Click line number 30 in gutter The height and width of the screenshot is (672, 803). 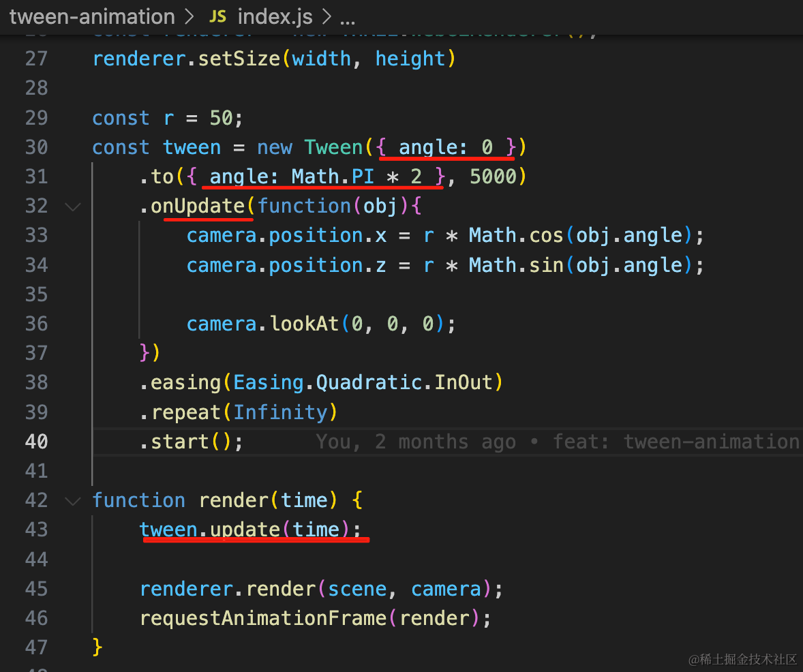tap(36, 147)
